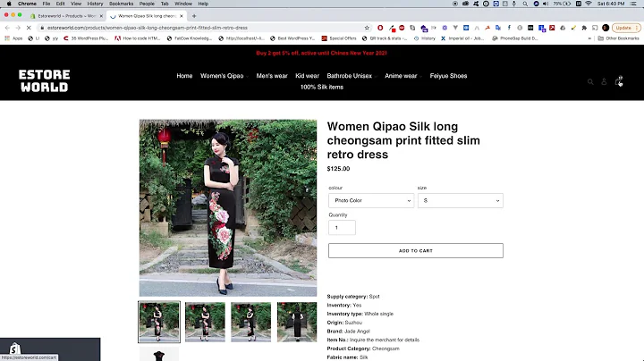Click the product title heading
The image size is (644, 361).
pyautogui.click(x=403, y=140)
